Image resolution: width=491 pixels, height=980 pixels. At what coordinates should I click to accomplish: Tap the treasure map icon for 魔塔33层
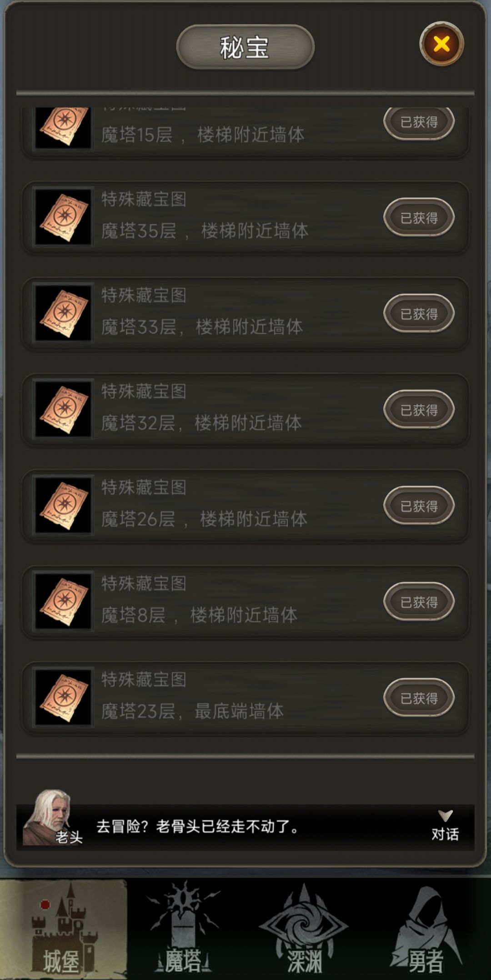point(63,313)
